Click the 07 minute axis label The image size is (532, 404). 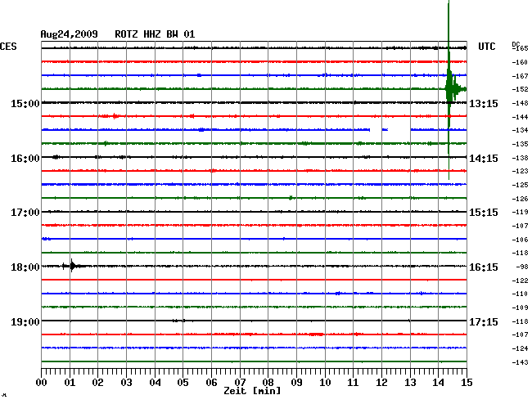(x=240, y=383)
